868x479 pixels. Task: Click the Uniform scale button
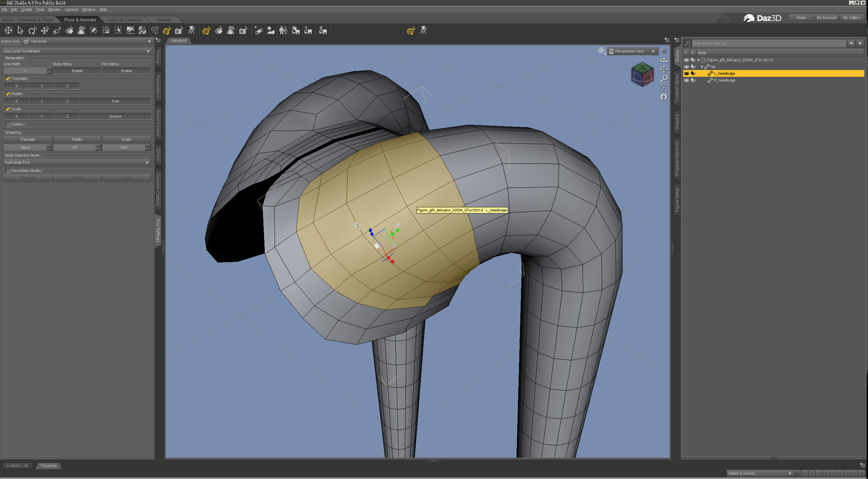pyautogui.click(x=115, y=116)
